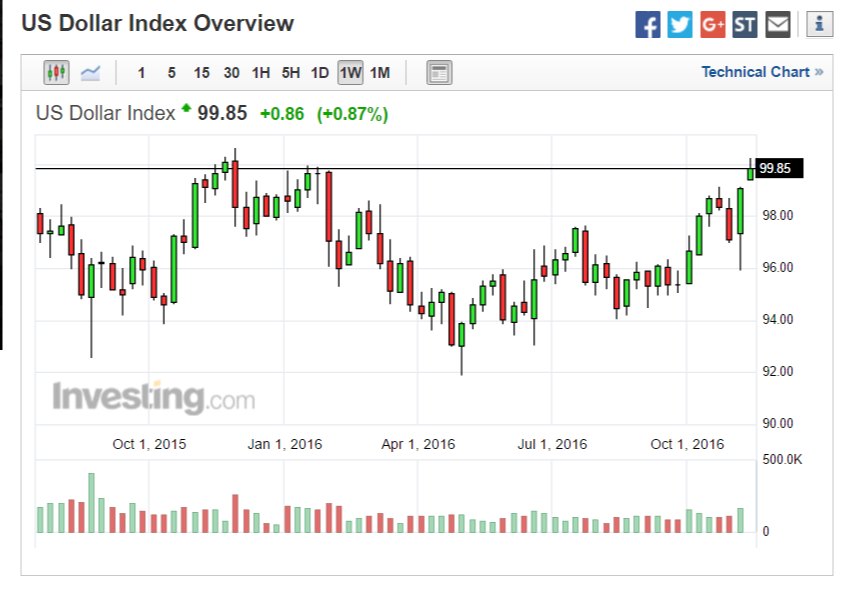
Task: Select the 1W weekly timeframe
Action: (350, 73)
